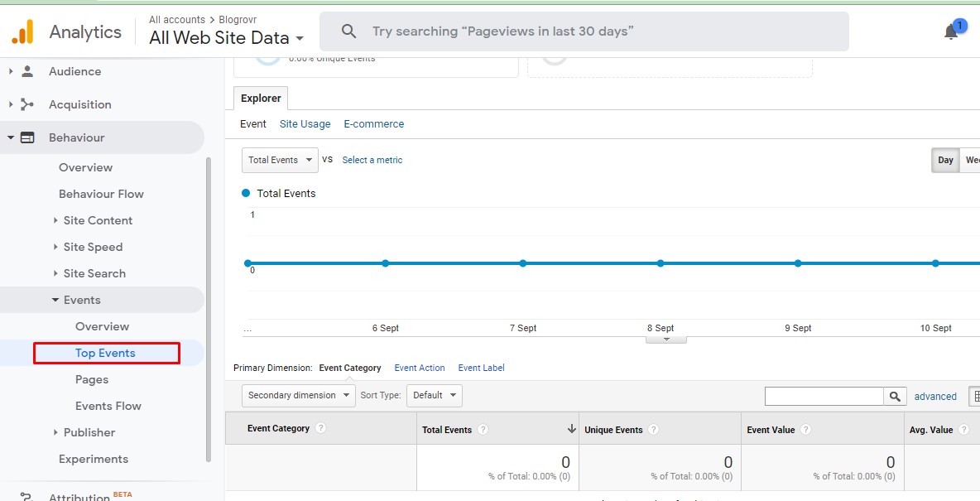Set primary dimension to Event Action
The width and height of the screenshot is (980, 501).
(420, 368)
